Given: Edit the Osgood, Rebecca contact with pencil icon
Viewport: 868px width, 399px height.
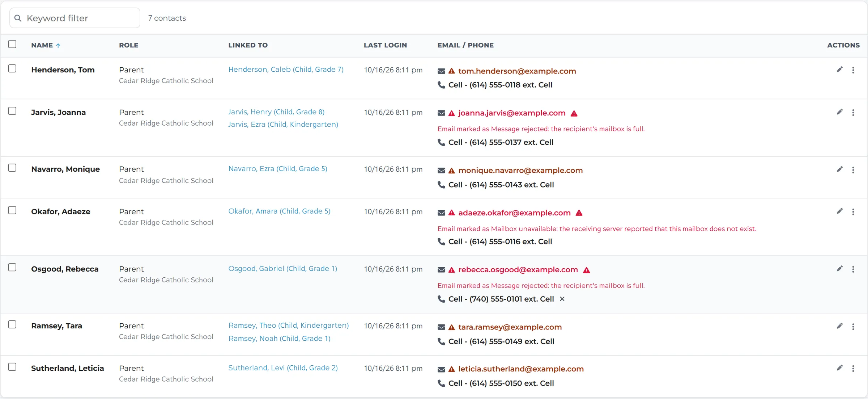Looking at the screenshot, I should tap(839, 269).
